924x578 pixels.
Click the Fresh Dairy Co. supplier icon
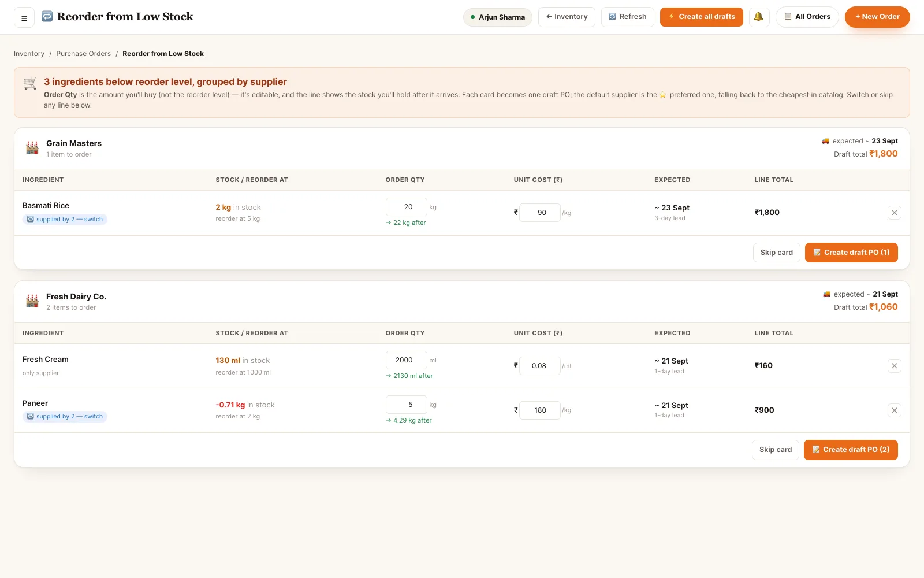pos(32,301)
